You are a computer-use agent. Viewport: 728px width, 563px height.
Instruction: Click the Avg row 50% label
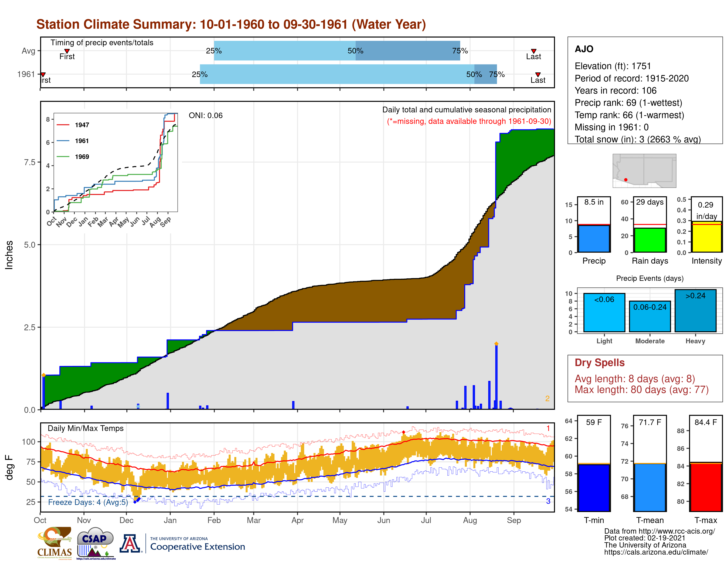click(x=355, y=51)
